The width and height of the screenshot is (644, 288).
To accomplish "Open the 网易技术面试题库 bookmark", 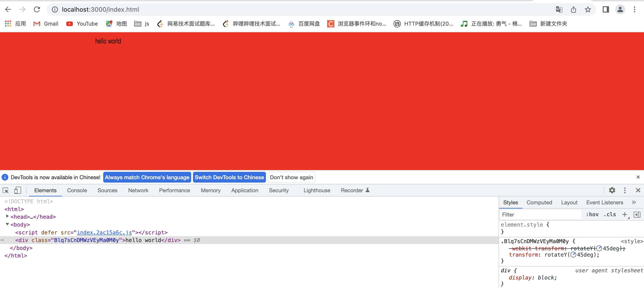I will (x=186, y=24).
